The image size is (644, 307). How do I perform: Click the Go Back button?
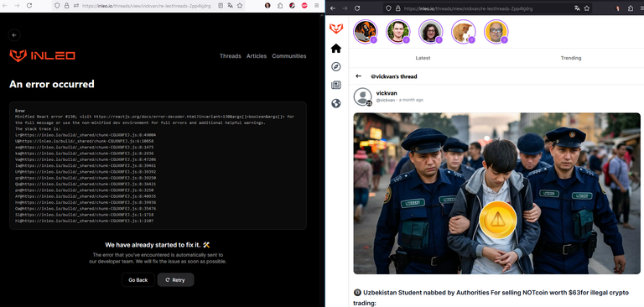click(138, 280)
